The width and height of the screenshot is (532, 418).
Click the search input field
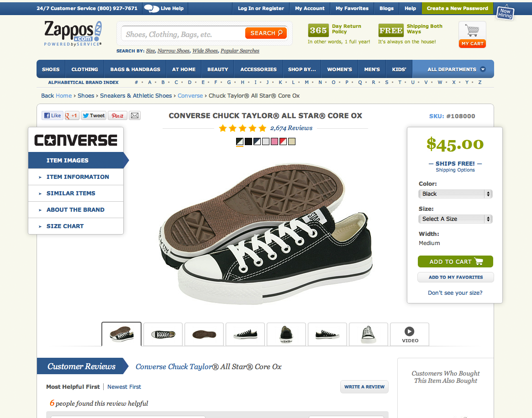pos(183,34)
